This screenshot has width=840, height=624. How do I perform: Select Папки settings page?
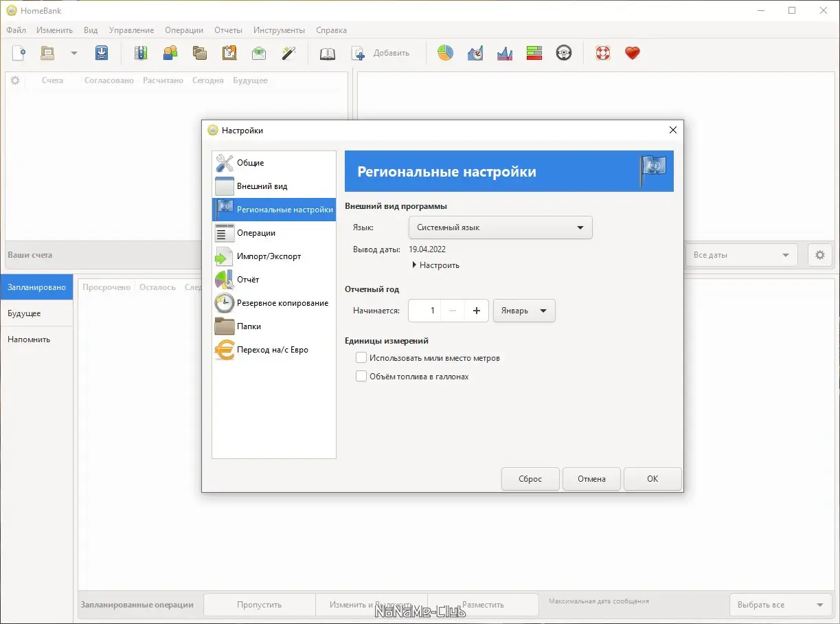point(274,326)
